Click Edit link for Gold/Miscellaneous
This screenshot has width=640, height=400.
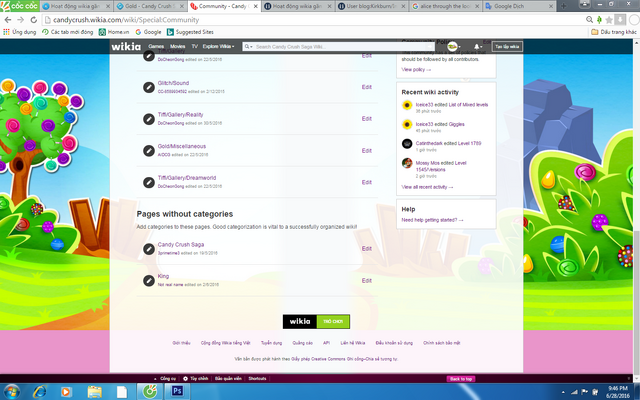point(367,151)
